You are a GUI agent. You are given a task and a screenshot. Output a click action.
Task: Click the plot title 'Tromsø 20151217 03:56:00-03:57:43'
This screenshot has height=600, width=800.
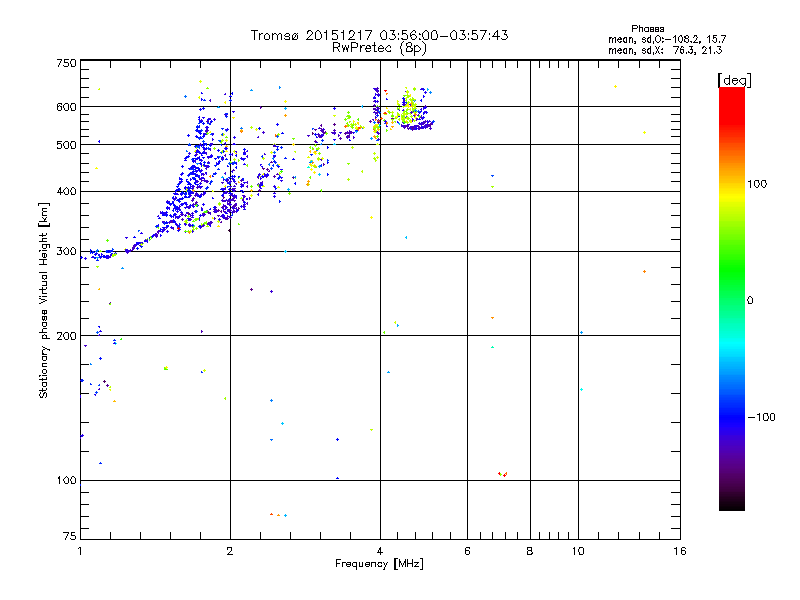click(x=379, y=35)
